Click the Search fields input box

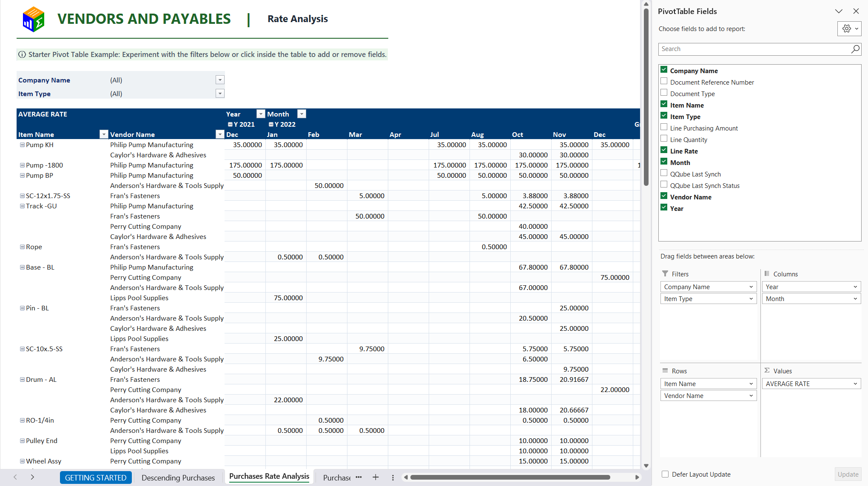(755, 49)
